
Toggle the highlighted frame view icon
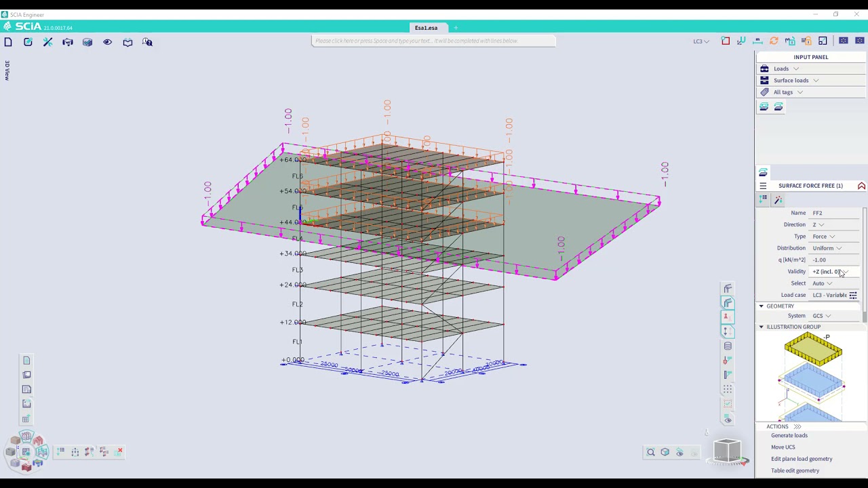728,303
